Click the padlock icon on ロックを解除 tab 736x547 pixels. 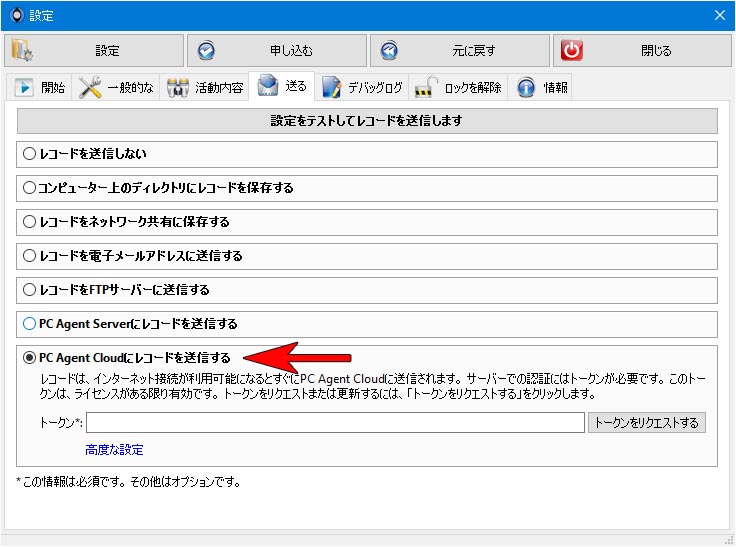[426, 87]
